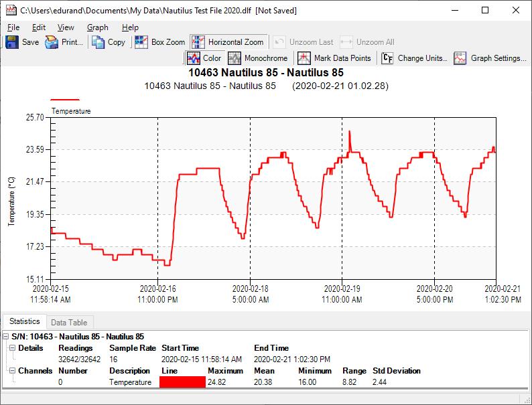Click the Save floppy disk icon

(x=12, y=42)
